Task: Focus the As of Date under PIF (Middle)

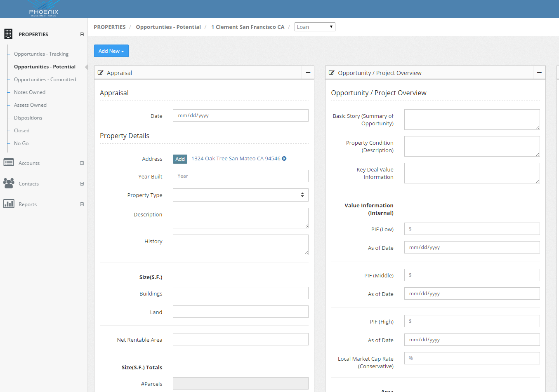Action: click(x=472, y=293)
